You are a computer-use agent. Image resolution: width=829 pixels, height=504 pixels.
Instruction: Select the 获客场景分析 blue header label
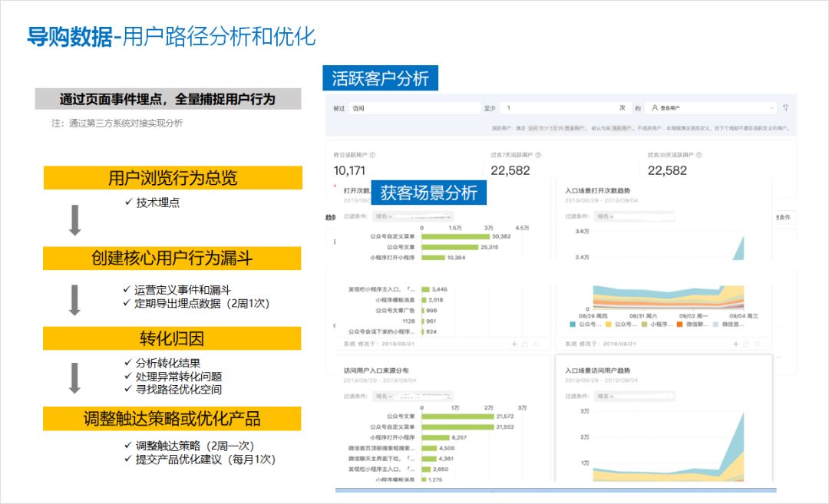point(429,193)
